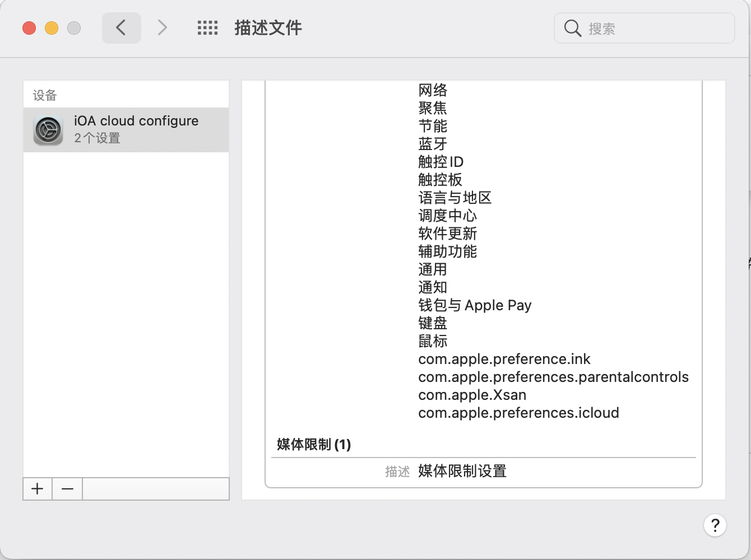
Task: Remove the selected profile with the minus button
Action: (67, 489)
